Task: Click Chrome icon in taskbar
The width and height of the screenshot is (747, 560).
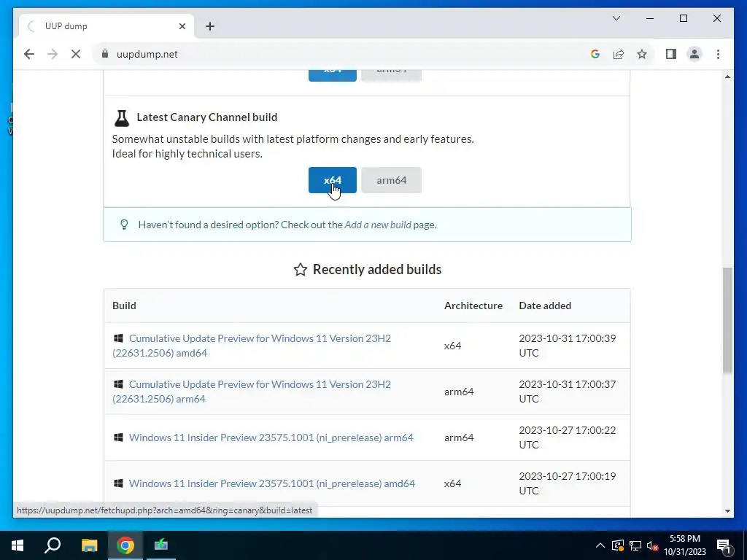Action: [125, 545]
